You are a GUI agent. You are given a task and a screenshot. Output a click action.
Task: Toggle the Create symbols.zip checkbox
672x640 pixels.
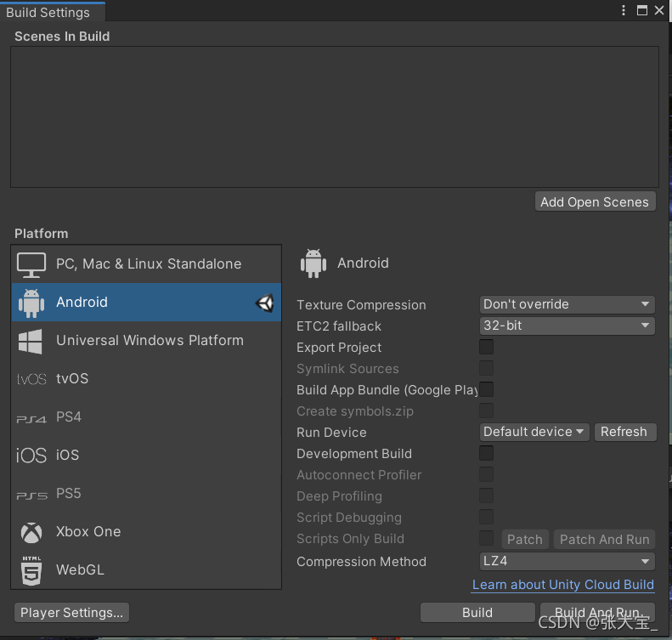coord(486,411)
